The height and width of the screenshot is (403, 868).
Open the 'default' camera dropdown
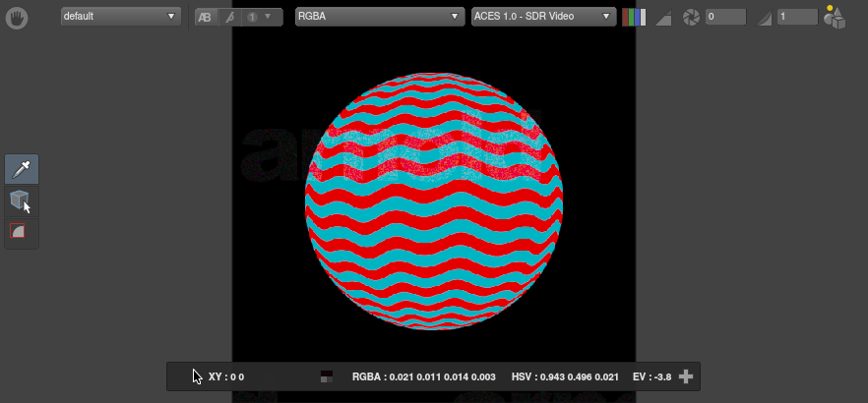(121, 17)
